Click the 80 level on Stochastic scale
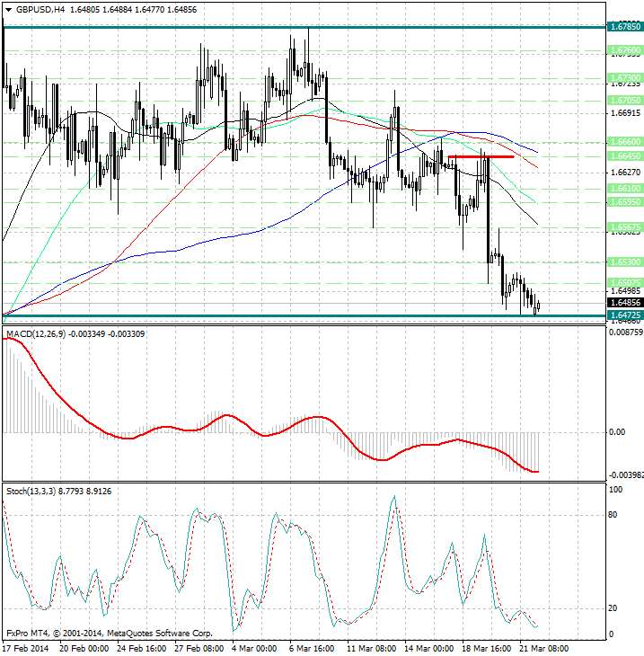 point(615,515)
